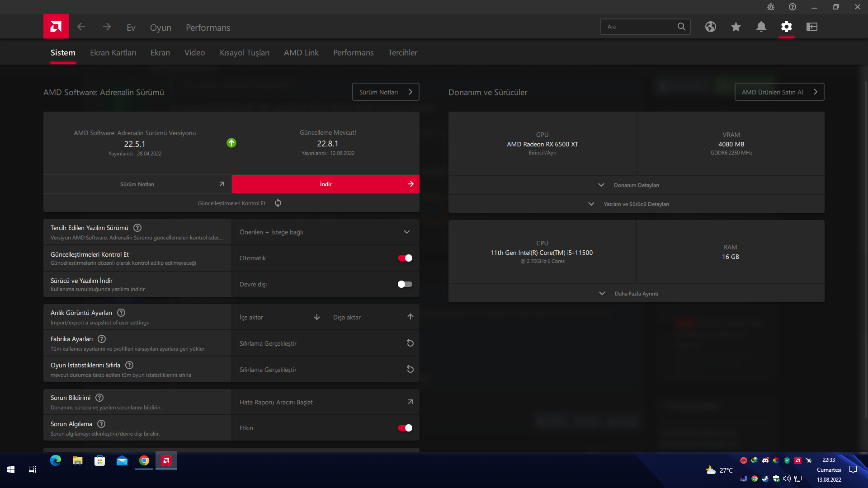
Task: Open the notifications bell icon
Action: coord(761,27)
